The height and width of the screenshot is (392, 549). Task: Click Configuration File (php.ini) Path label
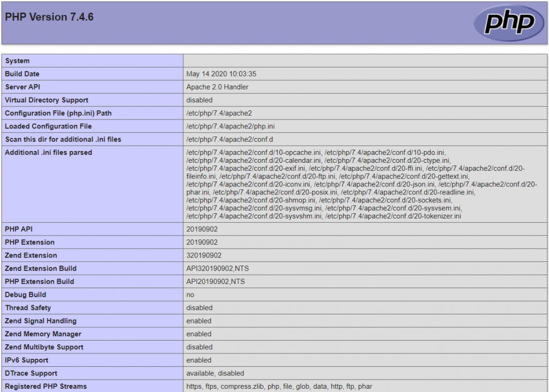point(58,114)
